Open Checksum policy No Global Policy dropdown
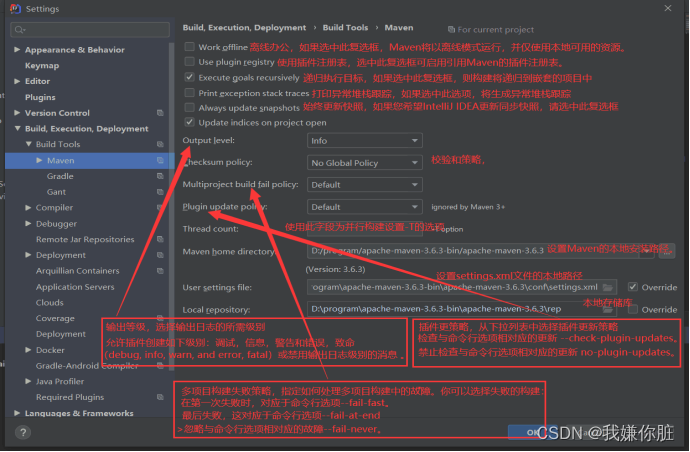Screen dimensions: 690x452 pos(364,162)
